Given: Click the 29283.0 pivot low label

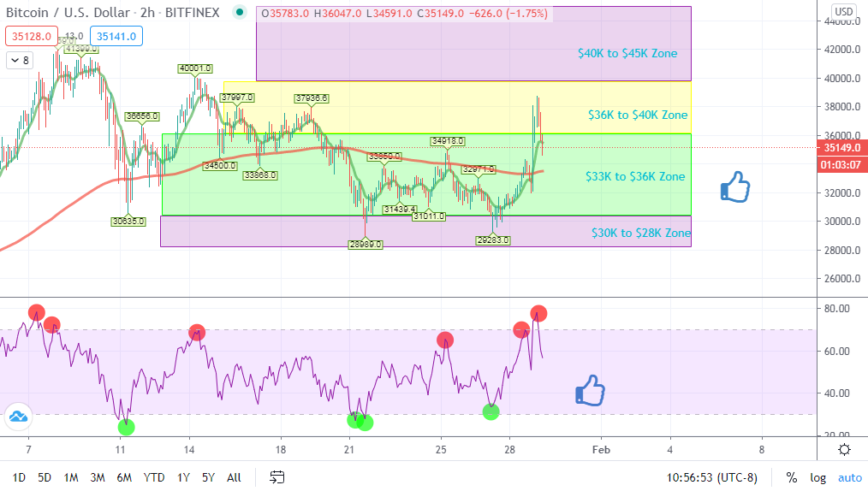Looking at the screenshot, I should [x=493, y=240].
